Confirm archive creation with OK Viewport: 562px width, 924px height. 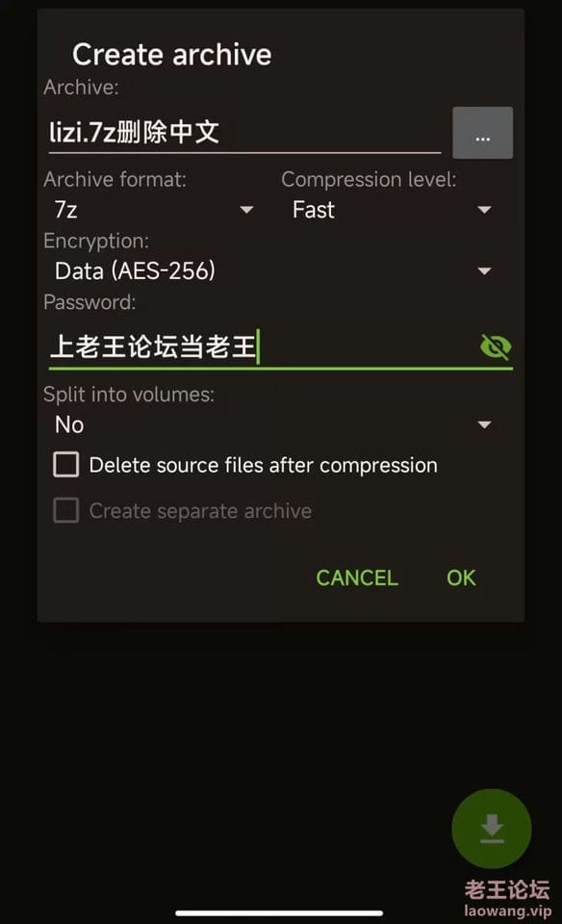[x=461, y=577]
